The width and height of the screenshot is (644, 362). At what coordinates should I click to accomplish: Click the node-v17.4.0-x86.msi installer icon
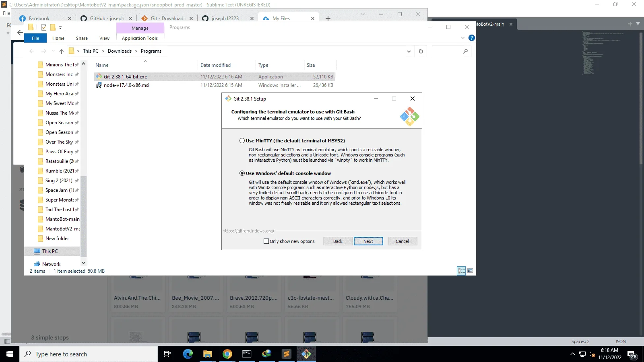(99, 85)
